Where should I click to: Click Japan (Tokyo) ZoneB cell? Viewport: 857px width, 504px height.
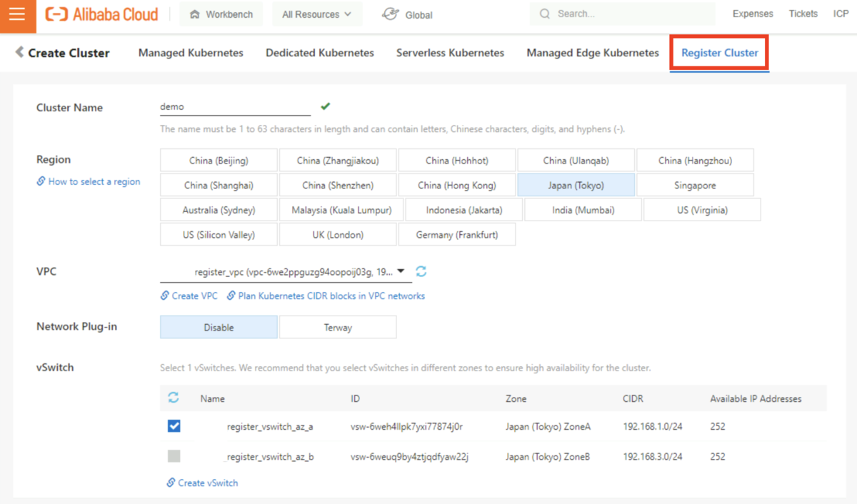pyautogui.click(x=548, y=457)
